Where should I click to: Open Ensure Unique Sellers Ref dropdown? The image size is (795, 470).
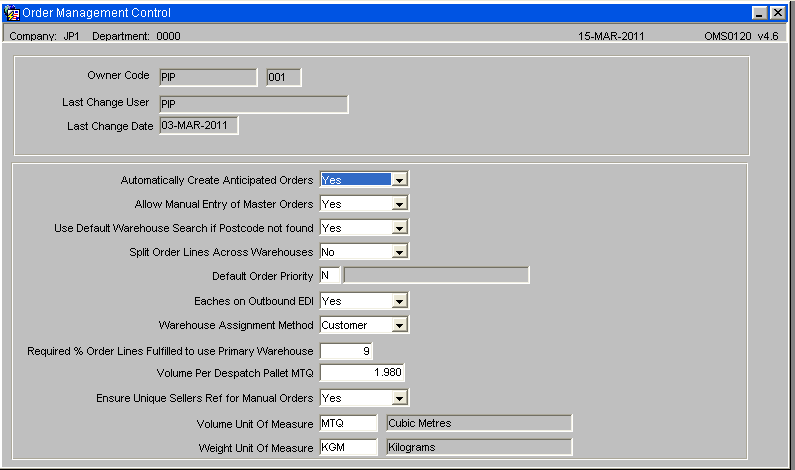400,398
